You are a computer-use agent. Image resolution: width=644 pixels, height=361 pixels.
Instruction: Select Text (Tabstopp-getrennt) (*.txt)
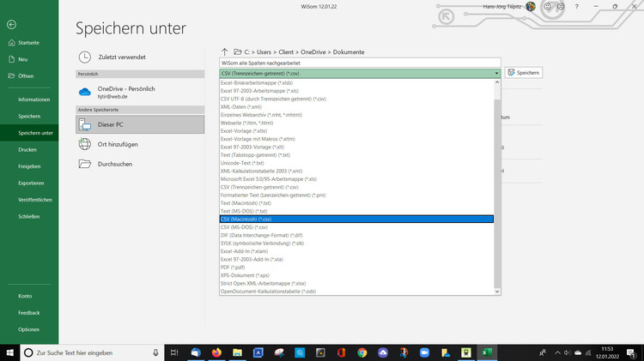click(x=356, y=155)
